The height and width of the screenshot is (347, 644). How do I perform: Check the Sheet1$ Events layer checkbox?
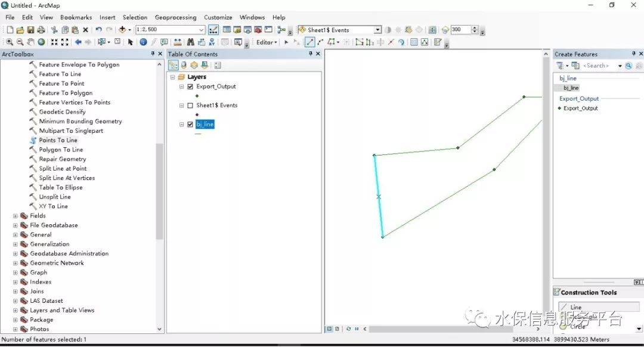[190, 106]
